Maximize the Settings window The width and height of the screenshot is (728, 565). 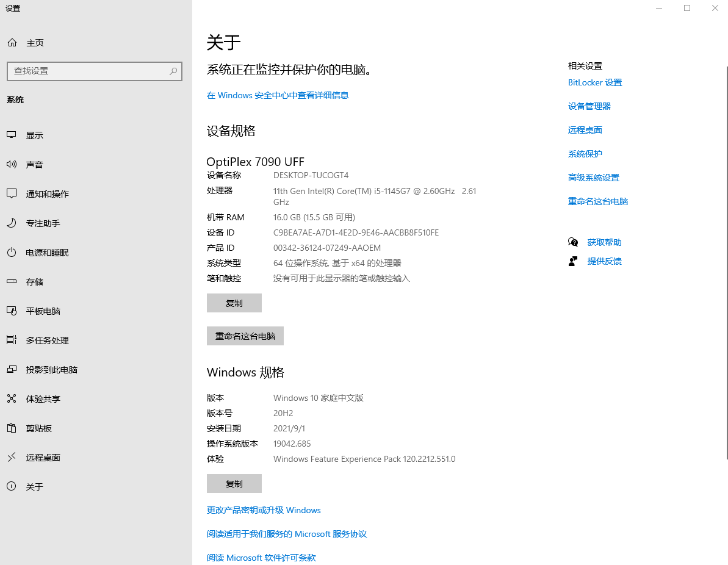[x=687, y=8]
